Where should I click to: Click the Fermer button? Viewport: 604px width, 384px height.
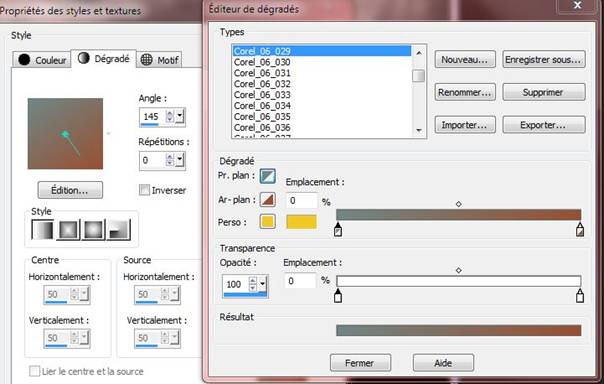(360, 363)
